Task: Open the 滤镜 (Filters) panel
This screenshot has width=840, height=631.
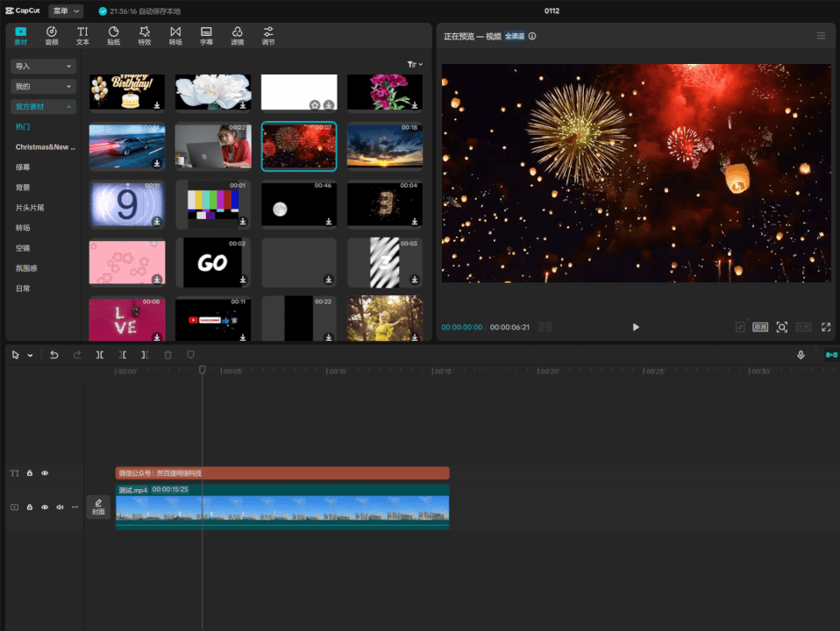Action: pos(237,35)
